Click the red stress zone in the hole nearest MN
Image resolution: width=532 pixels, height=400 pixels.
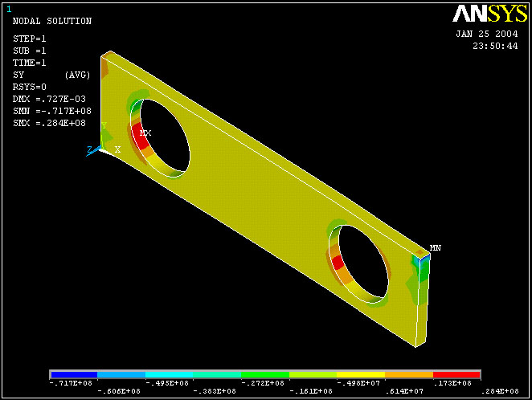point(338,263)
